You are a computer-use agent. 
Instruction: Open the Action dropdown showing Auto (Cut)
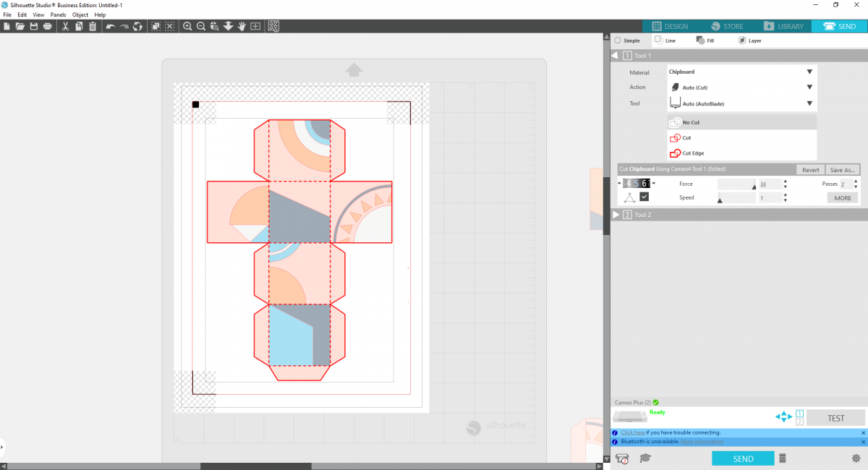pos(741,87)
